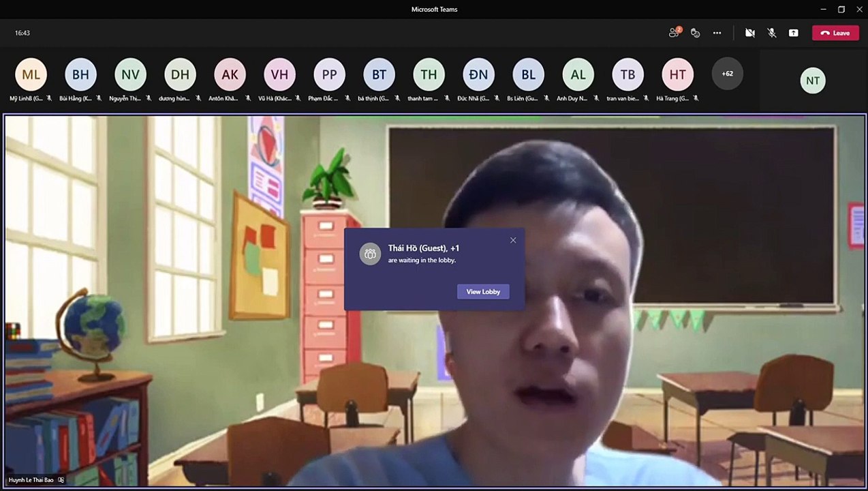Screen dimensions: 868x491
Task: Select participant avatar AL
Action: 578,75
